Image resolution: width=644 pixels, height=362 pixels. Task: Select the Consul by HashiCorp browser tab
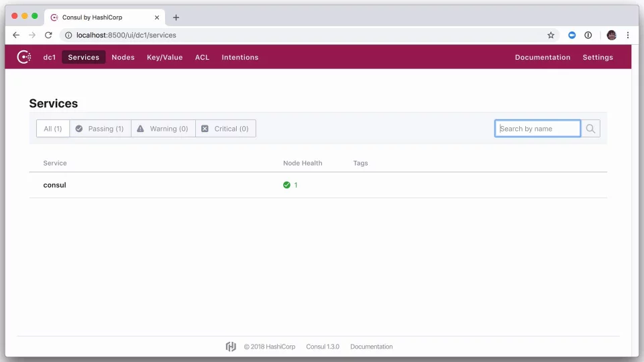click(x=105, y=17)
